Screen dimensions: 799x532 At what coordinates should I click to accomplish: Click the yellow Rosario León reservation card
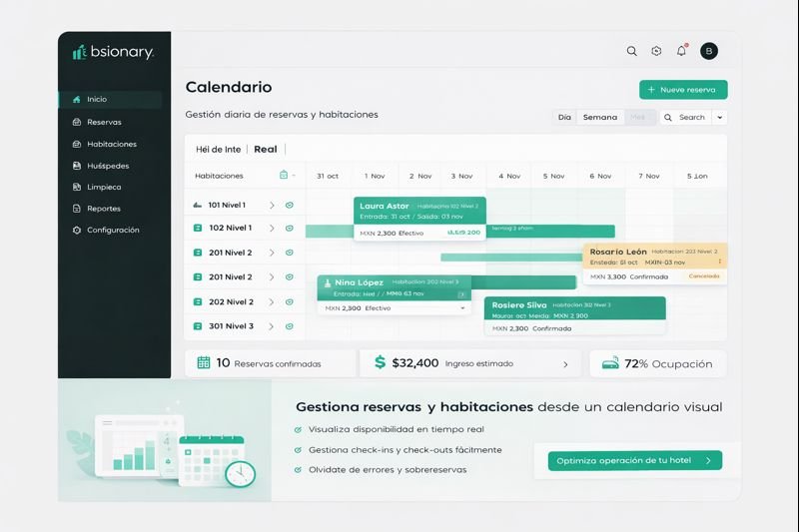pyautogui.click(x=654, y=264)
